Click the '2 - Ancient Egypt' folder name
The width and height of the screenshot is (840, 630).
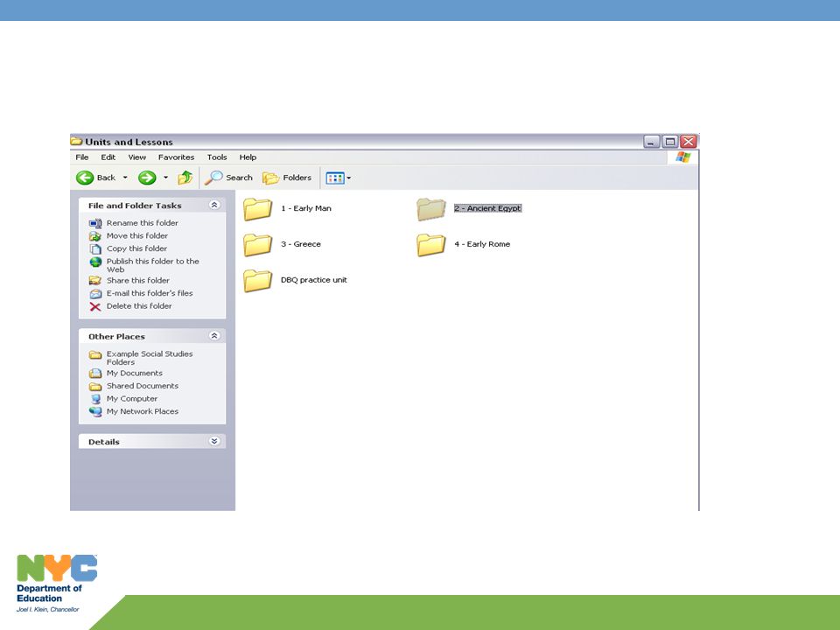point(487,208)
